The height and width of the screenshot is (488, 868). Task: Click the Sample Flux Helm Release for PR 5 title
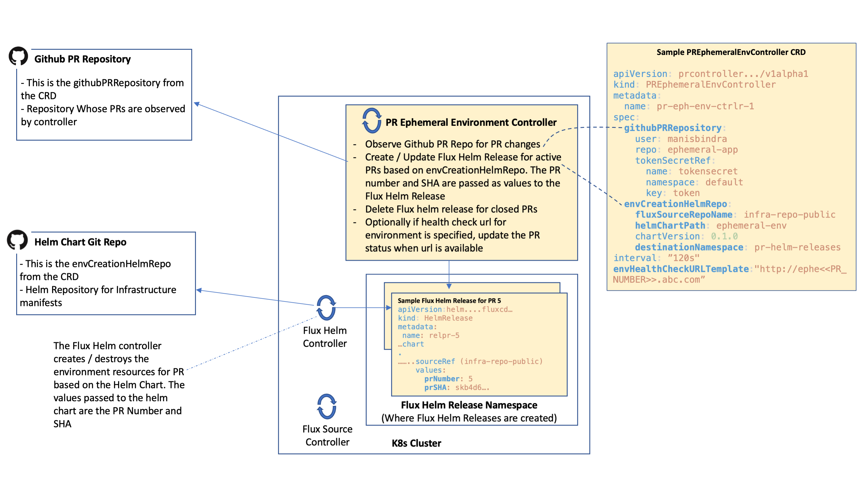pyautogui.click(x=449, y=301)
